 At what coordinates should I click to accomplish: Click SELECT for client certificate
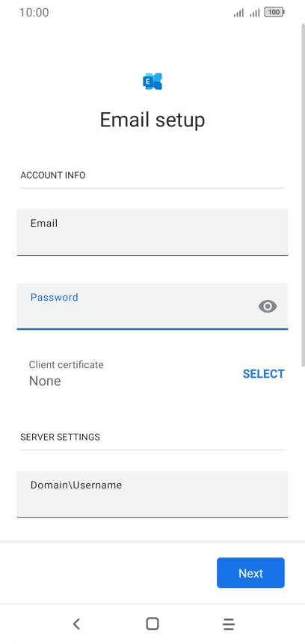pos(264,374)
